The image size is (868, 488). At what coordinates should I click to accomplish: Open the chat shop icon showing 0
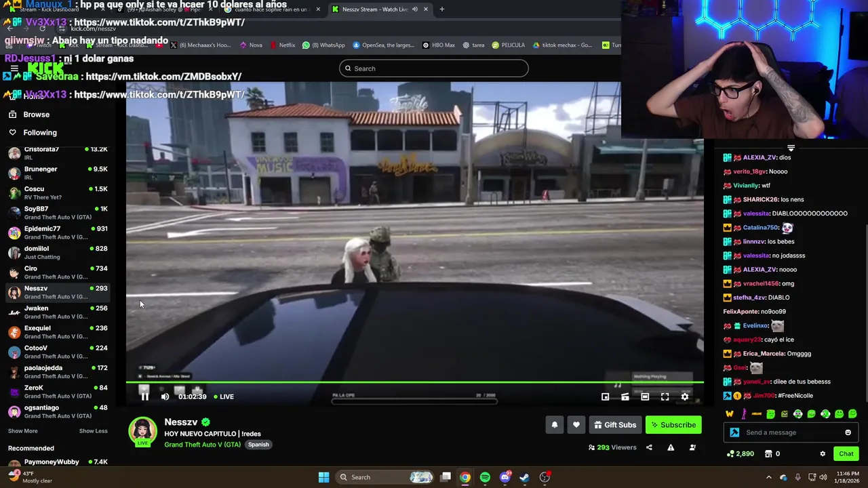(772, 453)
